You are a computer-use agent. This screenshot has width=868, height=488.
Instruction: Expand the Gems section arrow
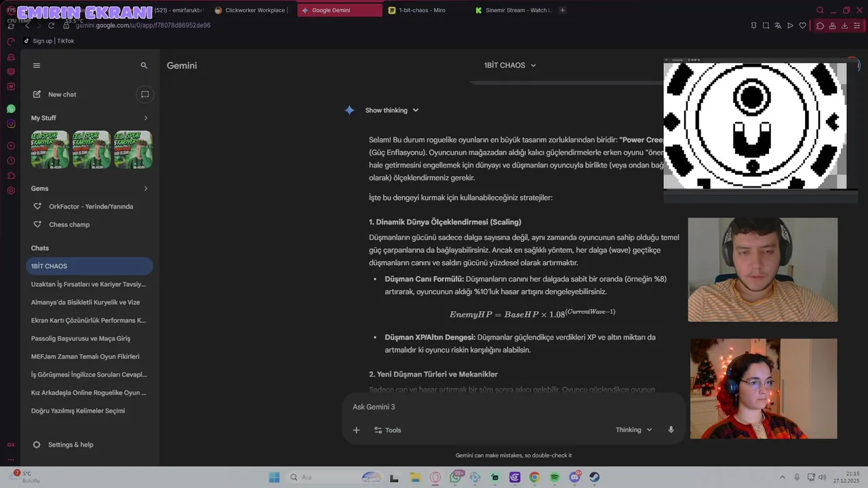pos(146,188)
